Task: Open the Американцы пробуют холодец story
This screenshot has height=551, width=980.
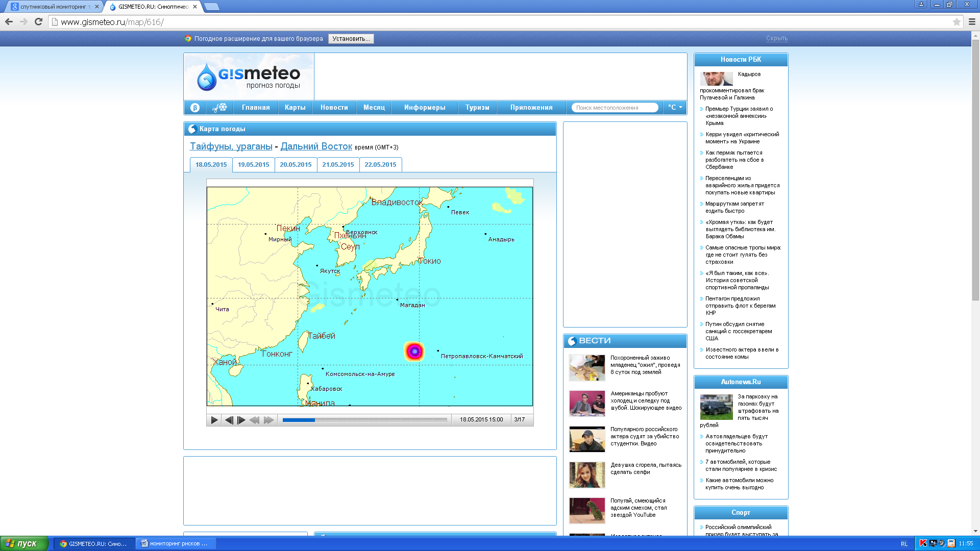Action: click(646, 400)
